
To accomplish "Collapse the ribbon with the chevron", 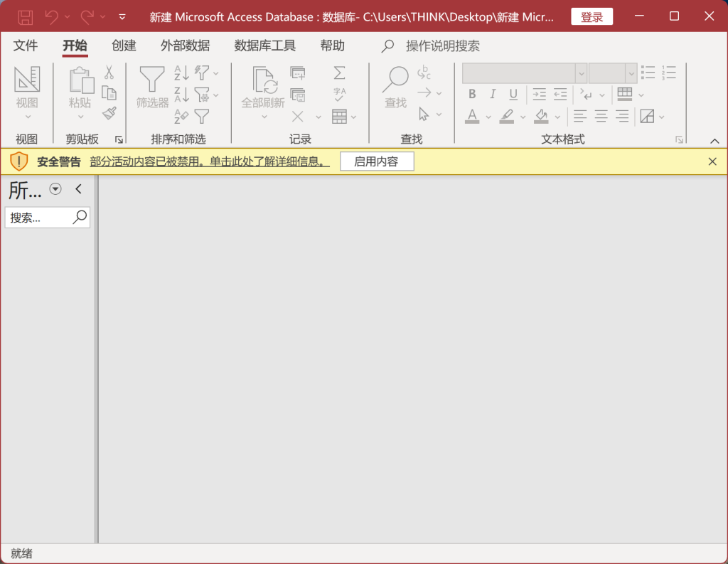I will pyautogui.click(x=714, y=140).
